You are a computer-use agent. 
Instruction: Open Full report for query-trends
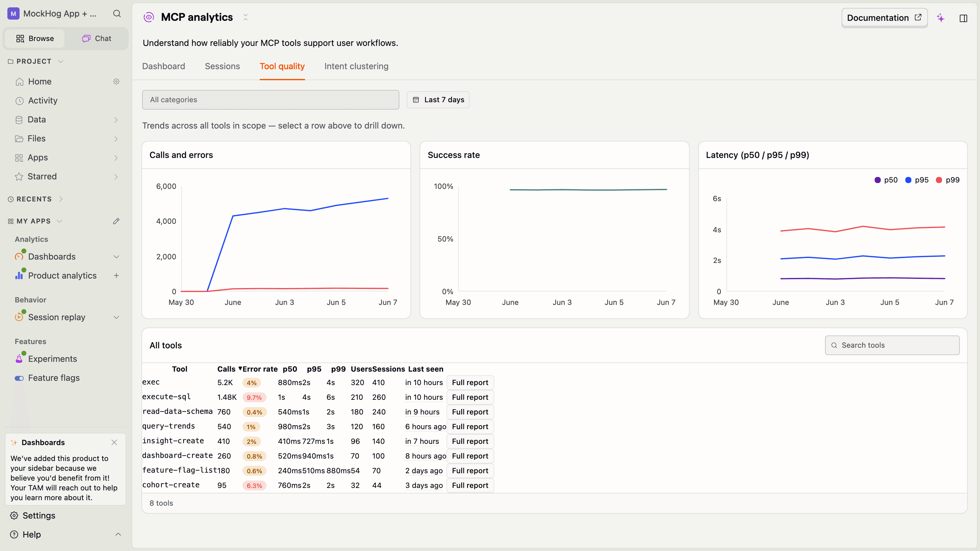tap(470, 427)
